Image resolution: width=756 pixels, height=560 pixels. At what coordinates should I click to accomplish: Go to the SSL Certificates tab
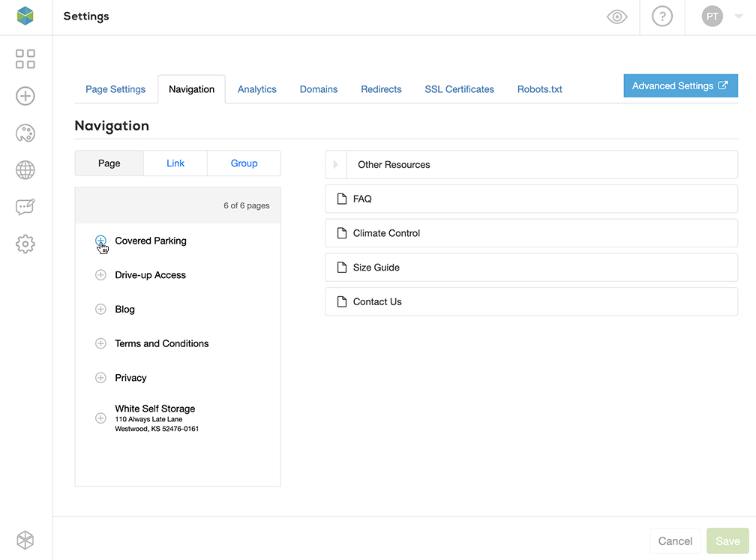459,89
